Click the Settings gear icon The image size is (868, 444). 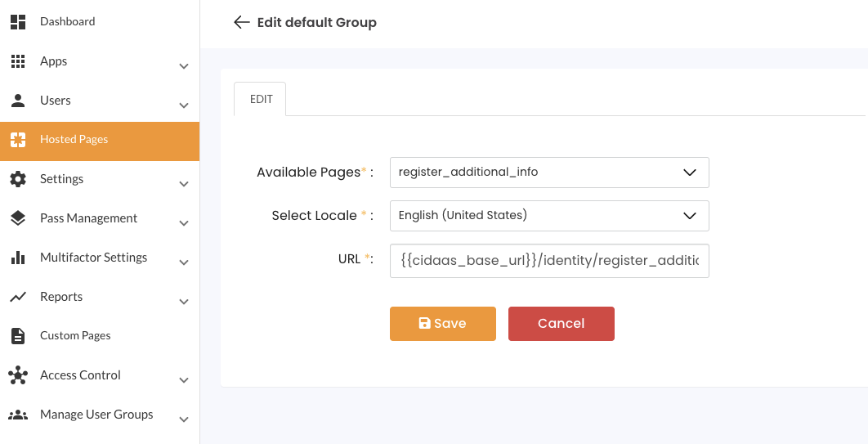18,179
